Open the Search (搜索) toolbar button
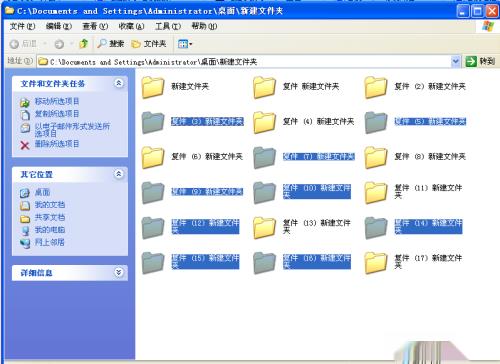The image size is (500, 364). click(111, 44)
